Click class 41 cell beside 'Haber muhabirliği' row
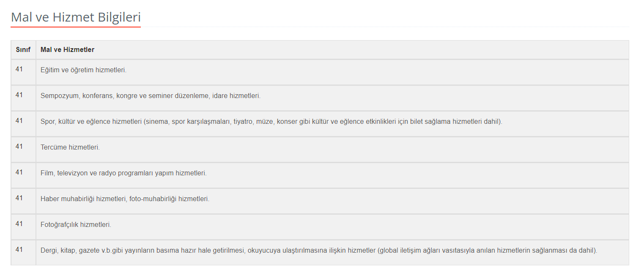 point(19,198)
